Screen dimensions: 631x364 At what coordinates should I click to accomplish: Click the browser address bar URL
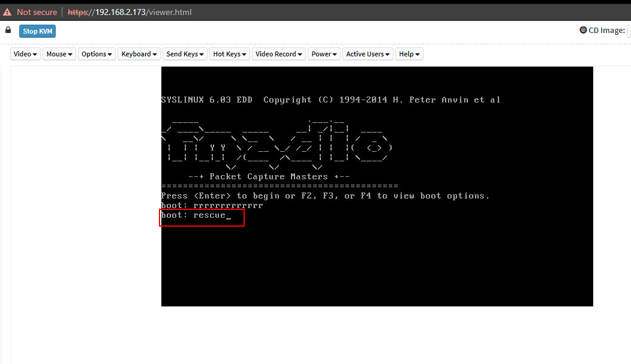[x=130, y=12]
